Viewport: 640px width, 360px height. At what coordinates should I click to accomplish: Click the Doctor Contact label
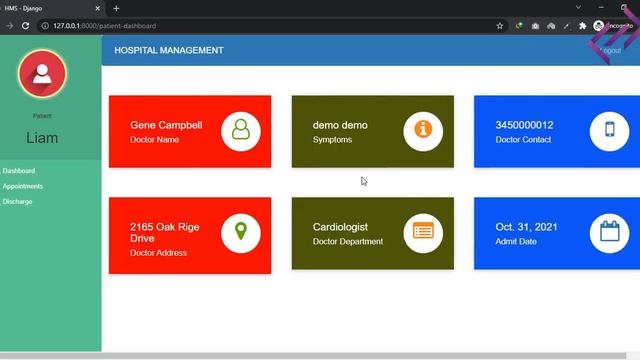click(x=523, y=140)
